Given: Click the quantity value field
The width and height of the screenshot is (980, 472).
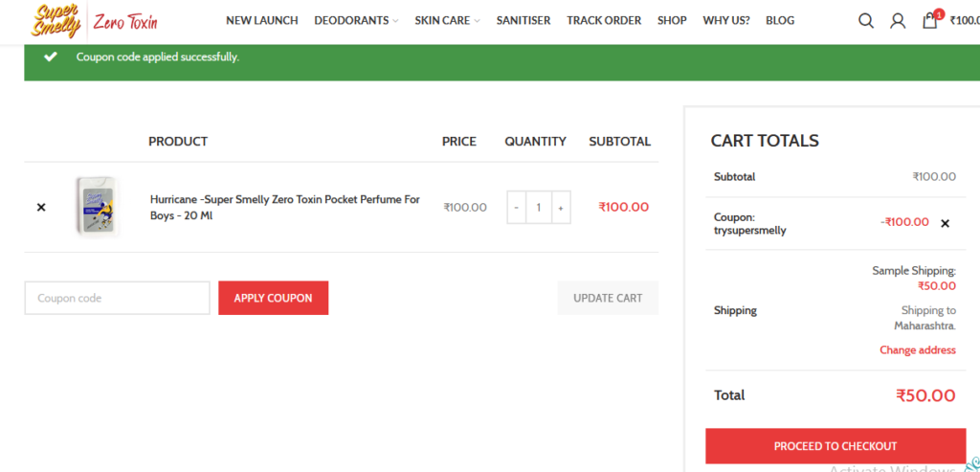Looking at the screenshot, I should tap(539, 208).
